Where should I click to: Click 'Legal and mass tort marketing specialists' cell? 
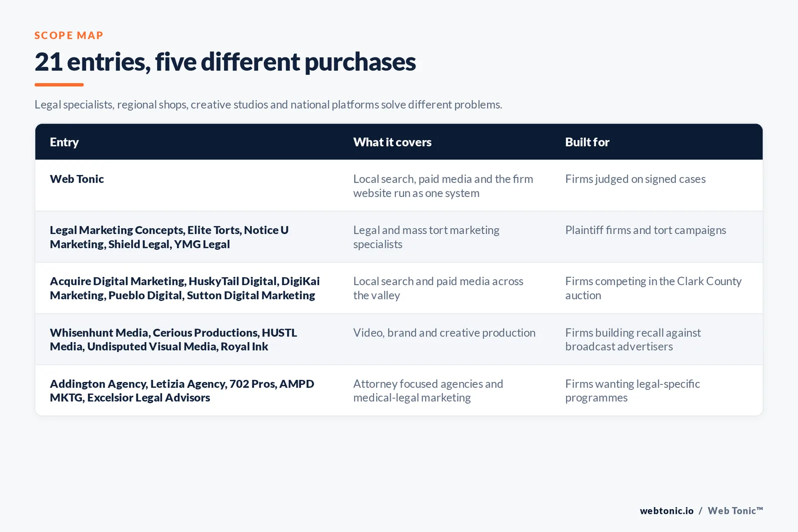426,237
